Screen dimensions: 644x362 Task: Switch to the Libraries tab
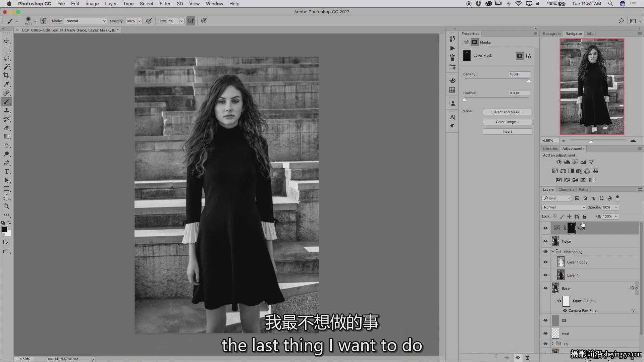coord(550,148)
